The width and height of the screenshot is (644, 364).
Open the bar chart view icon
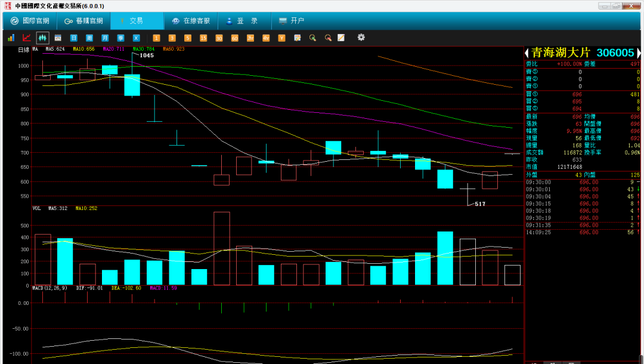(x=11, y=38)
